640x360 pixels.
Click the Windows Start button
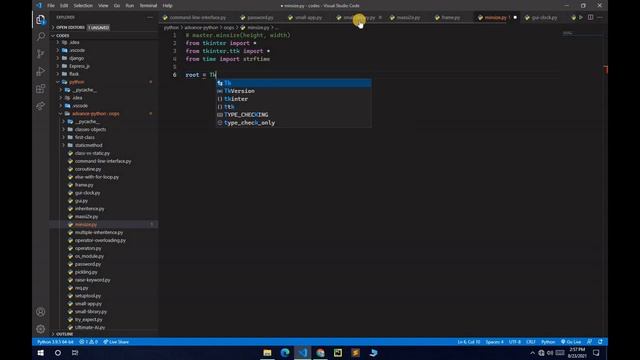tap(40, 353)
